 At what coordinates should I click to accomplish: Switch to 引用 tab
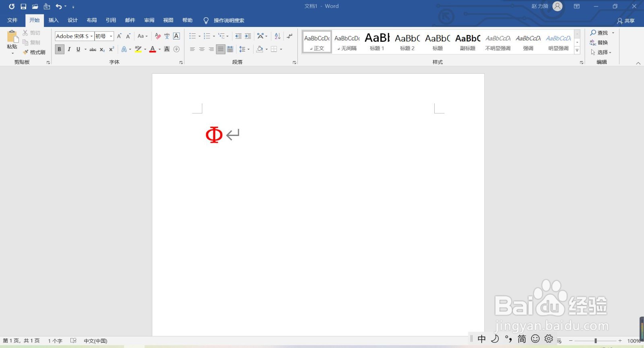coord(111,20)
